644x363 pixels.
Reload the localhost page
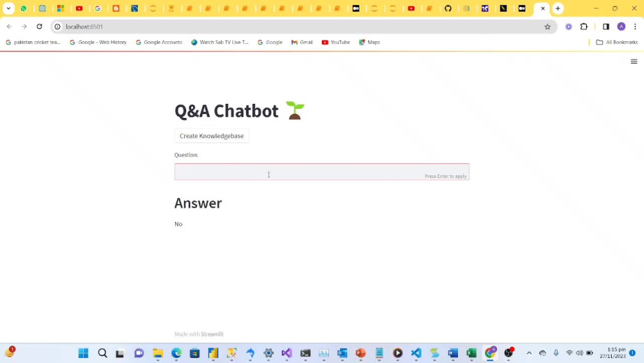(39, 26)
